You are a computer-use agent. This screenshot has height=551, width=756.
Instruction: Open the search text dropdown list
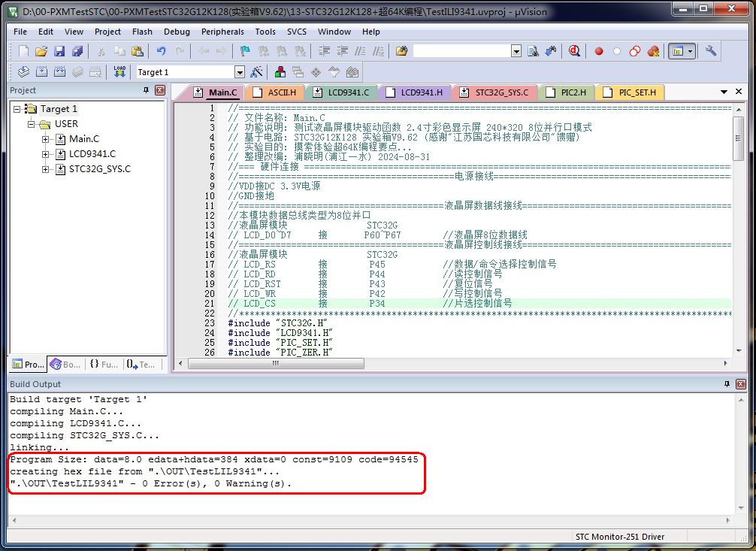(x=516, y=51)
